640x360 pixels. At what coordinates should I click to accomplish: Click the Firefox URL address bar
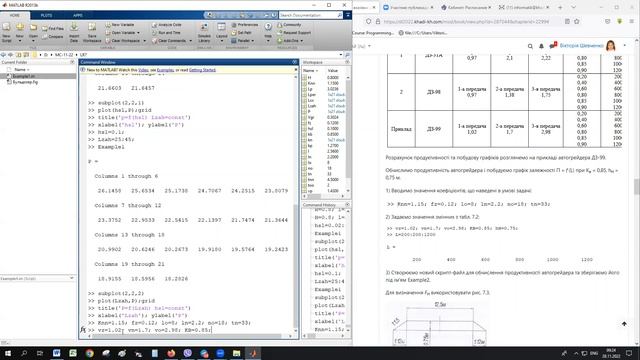pos(467,21)
